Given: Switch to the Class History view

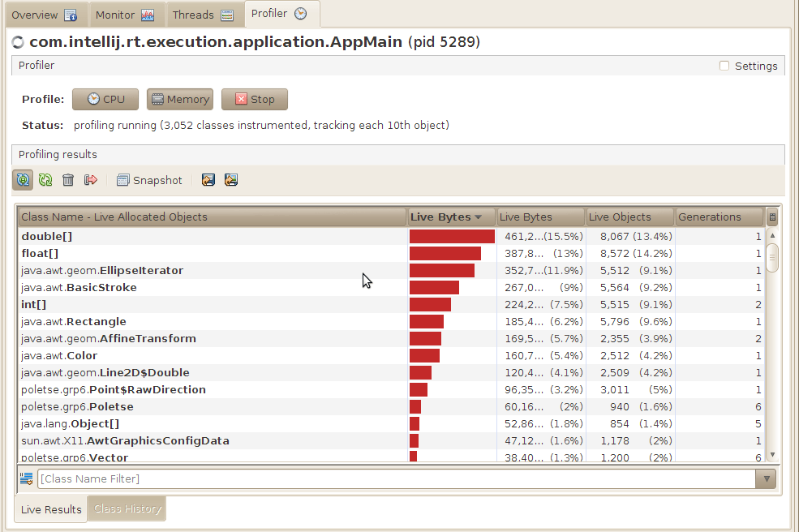Looking at the screenshot, I should 126,508.
